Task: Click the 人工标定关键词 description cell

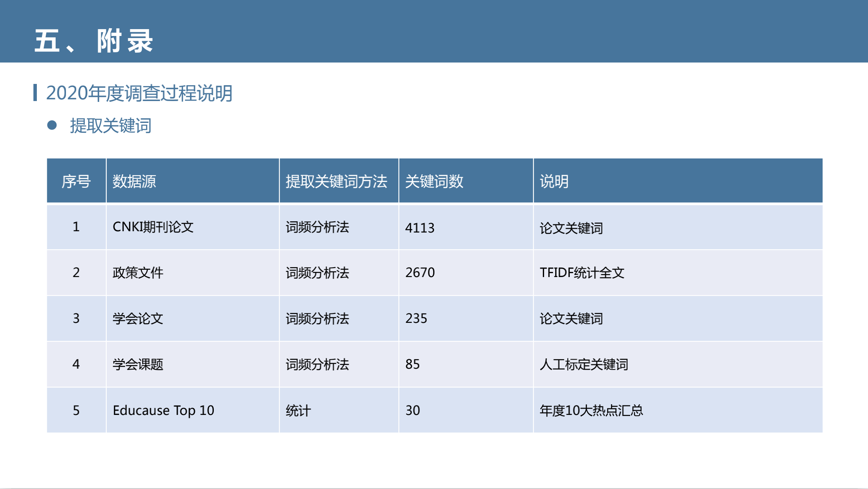Action: point(584,364)
